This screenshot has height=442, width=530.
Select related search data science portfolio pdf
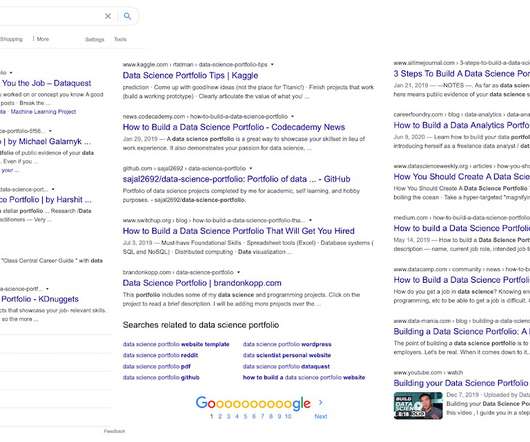point(157,366)
